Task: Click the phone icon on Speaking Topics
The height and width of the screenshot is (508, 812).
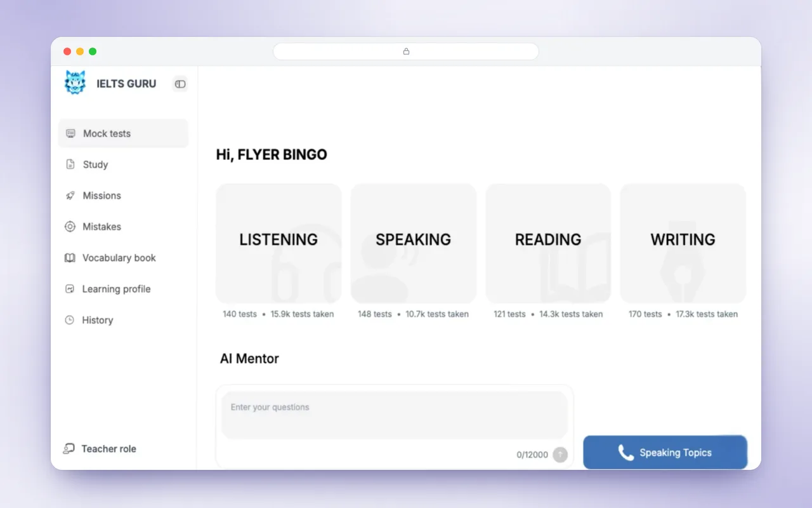Action: point(625,453)
